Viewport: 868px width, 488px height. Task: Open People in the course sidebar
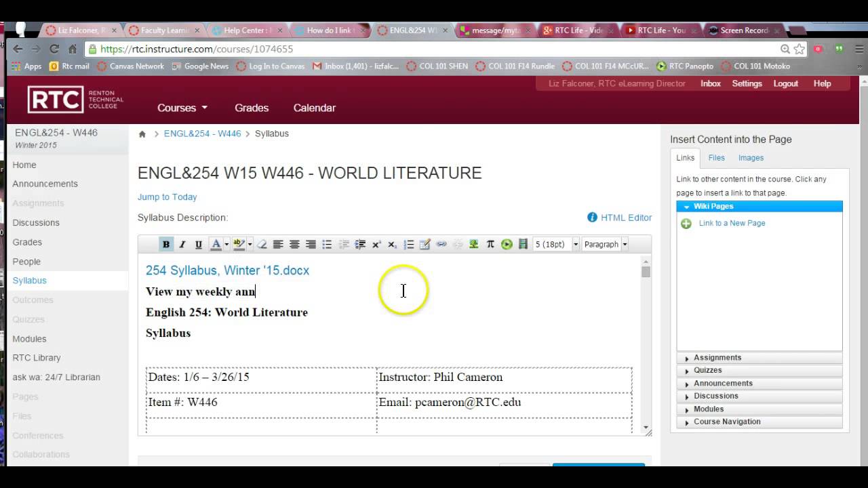click(x=26, y=262)
